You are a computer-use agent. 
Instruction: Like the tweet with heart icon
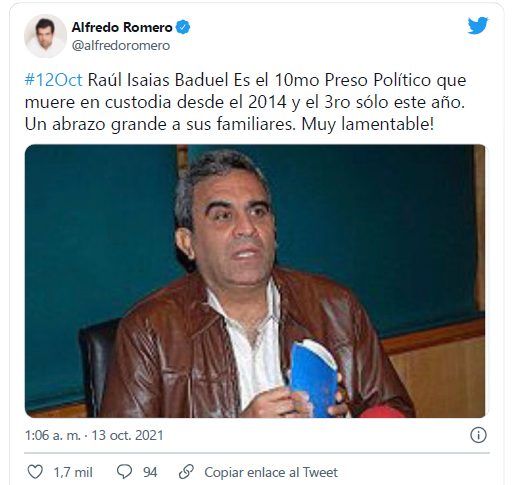point(35,472)
